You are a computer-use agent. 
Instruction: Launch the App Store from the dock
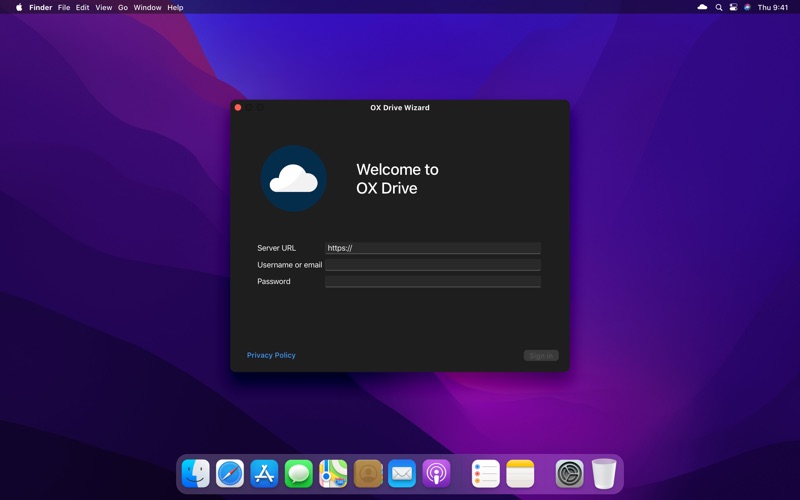pos(264,473)
